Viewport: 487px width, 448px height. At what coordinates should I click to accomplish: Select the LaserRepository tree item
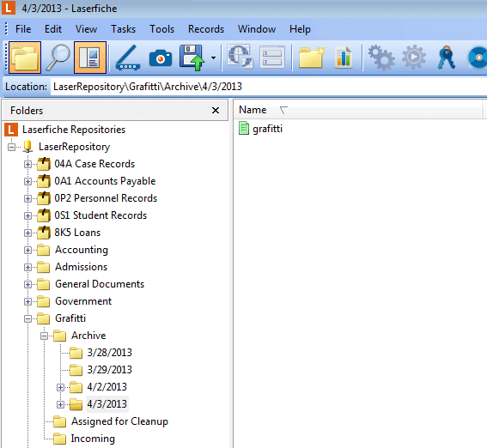pyautogui.click(x=74, y=147)
